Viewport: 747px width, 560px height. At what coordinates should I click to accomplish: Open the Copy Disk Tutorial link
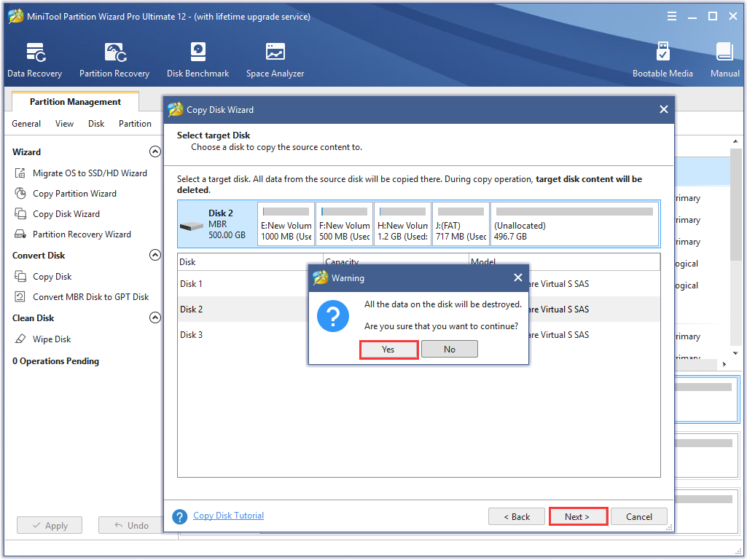[x=228, y=516]
